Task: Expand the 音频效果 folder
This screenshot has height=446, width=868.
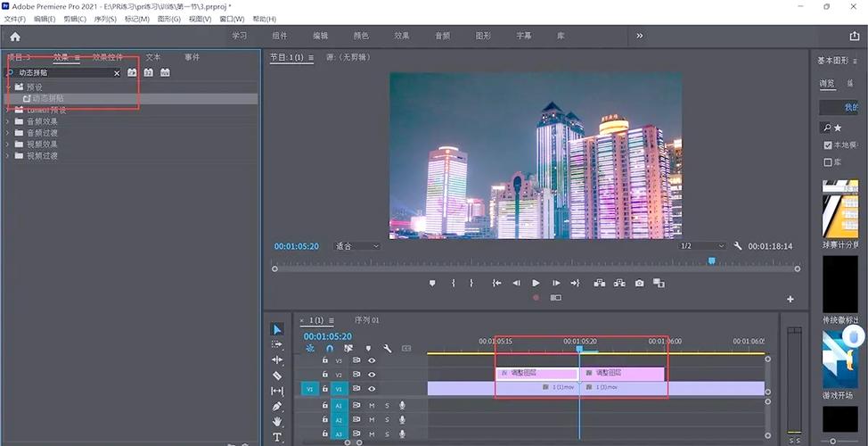Action: pos(8,121)
